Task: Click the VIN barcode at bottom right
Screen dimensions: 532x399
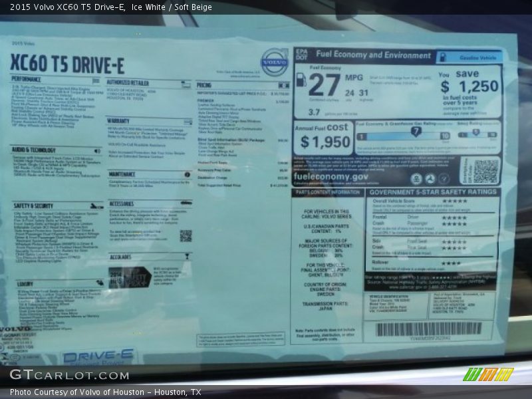Action: pos(429,329)
